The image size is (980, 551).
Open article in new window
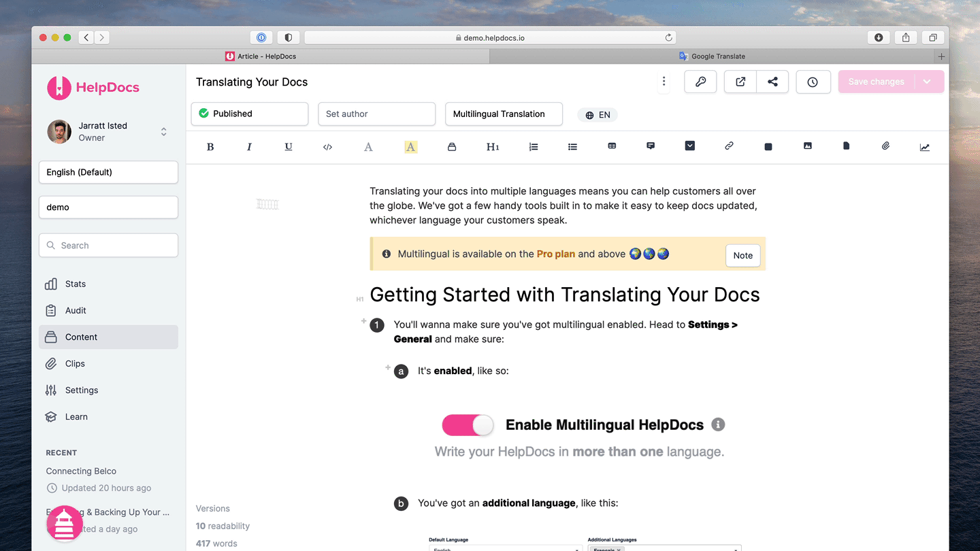tap(740, 82)
